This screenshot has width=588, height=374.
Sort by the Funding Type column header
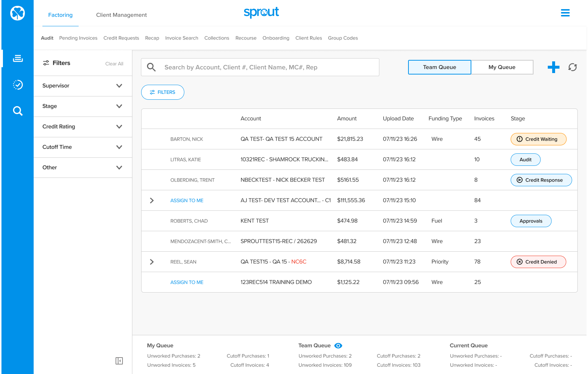(x=445, y=119)
